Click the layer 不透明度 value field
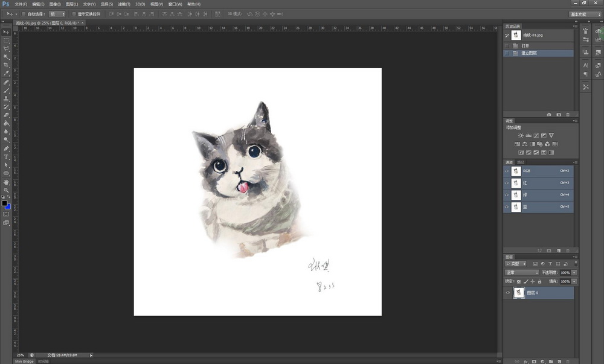 click(x=565, y=272)
